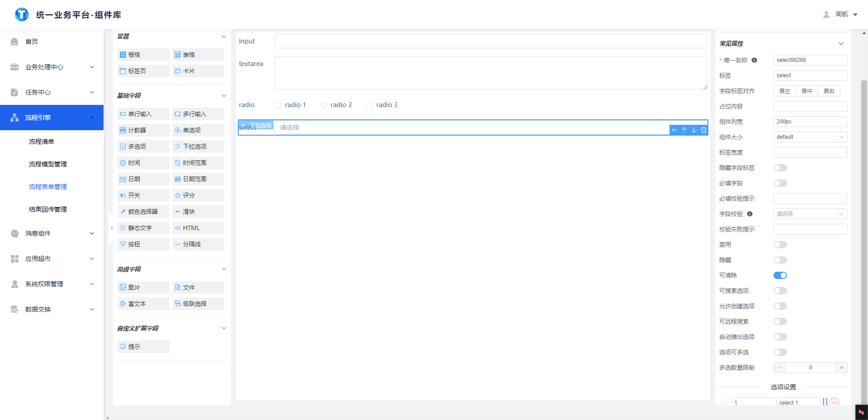Add the 日期 date field
This screenshot has height=420, width=868.
click(143, 179)
